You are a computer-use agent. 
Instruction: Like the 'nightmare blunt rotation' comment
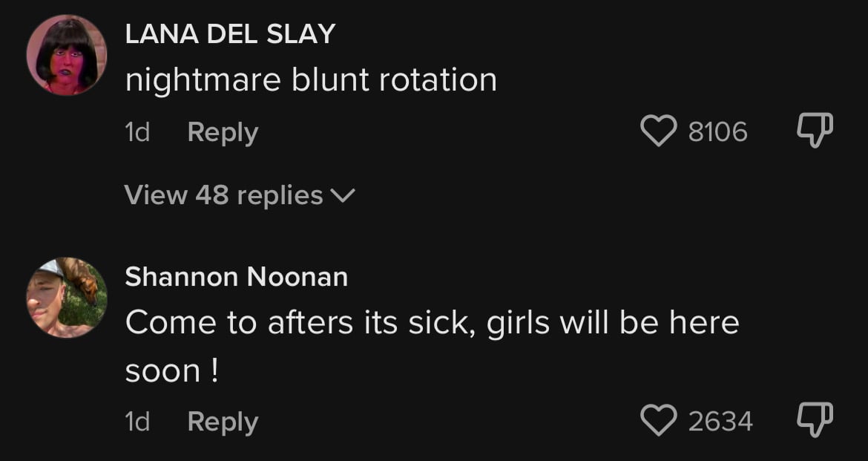(x=658, y=131)
